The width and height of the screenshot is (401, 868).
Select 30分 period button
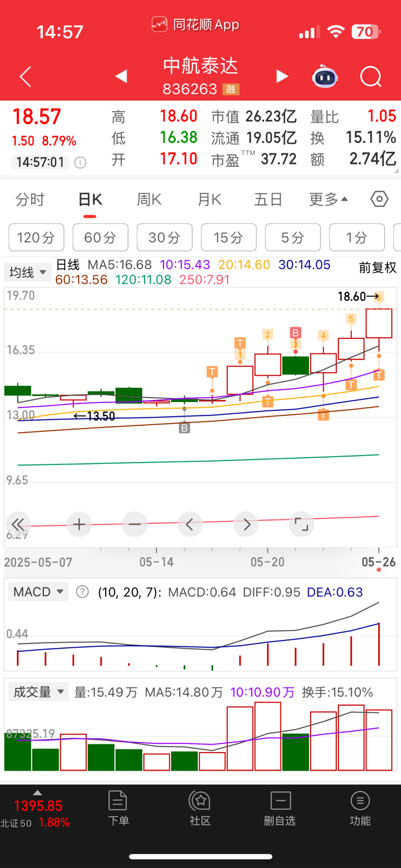point(164,237)
